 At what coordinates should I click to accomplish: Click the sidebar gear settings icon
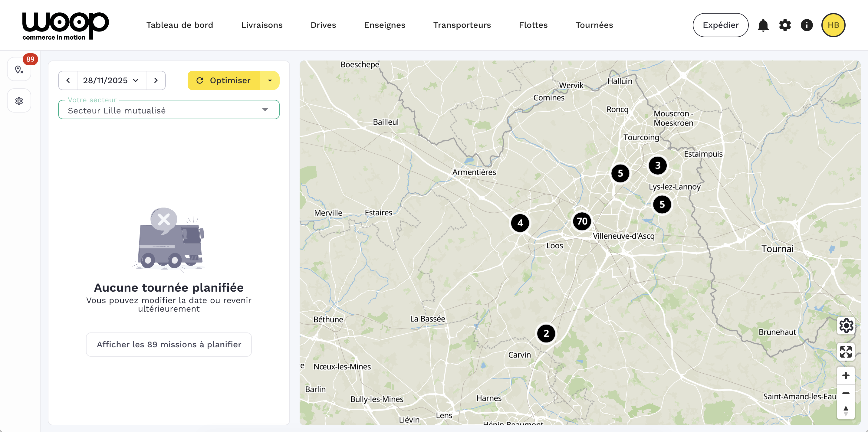coord(19,101)
